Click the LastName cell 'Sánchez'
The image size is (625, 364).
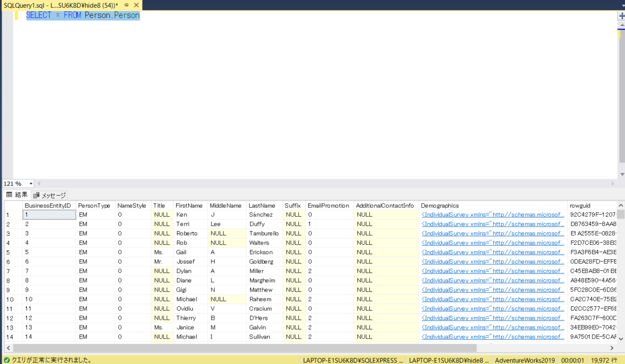265,215
